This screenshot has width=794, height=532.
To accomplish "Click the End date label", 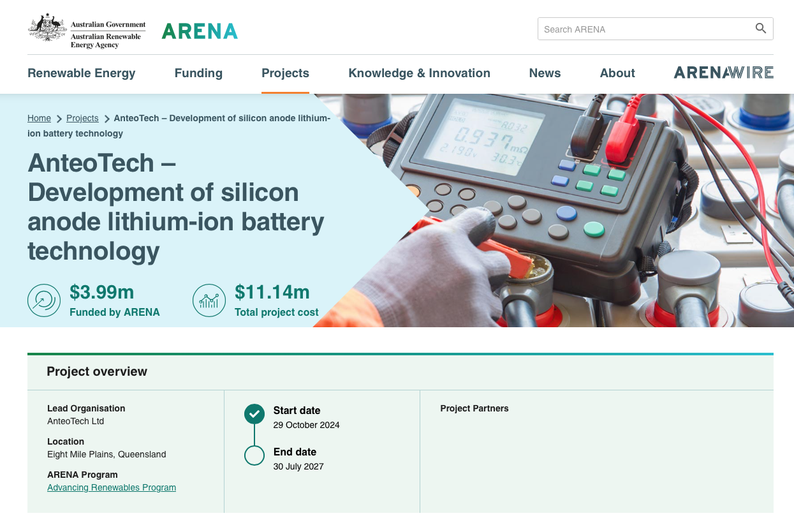I will pyautogui.click(x=295, y=452).
